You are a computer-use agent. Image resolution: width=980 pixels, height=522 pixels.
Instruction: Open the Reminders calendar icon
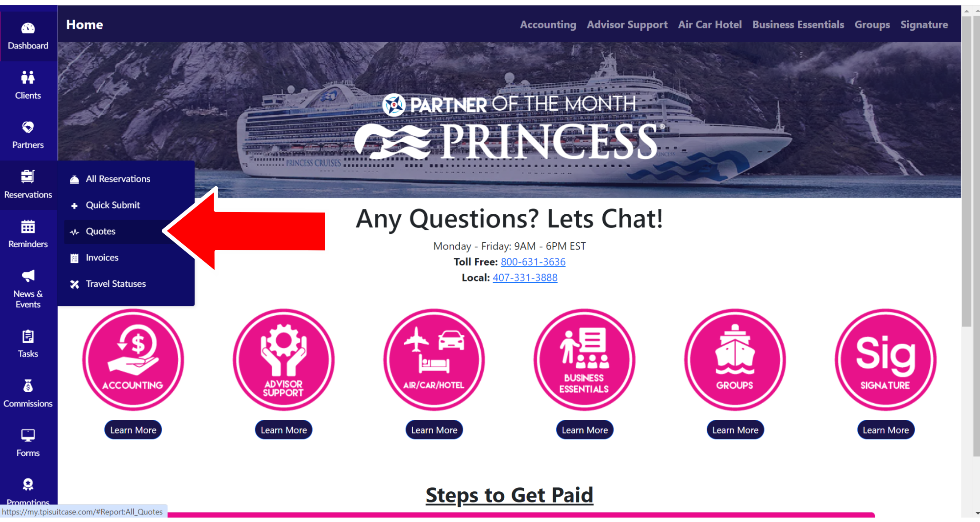[x=28, y=227]
